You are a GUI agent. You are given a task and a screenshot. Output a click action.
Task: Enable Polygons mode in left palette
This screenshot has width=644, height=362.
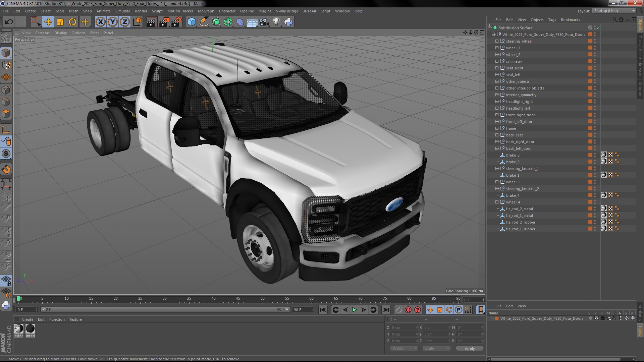(x=6, y=114)
